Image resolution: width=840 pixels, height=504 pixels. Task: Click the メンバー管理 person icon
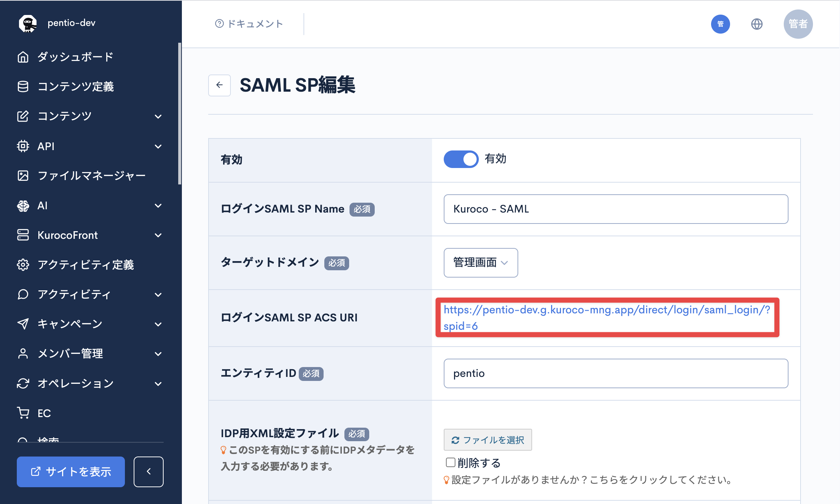pos(23,354)
